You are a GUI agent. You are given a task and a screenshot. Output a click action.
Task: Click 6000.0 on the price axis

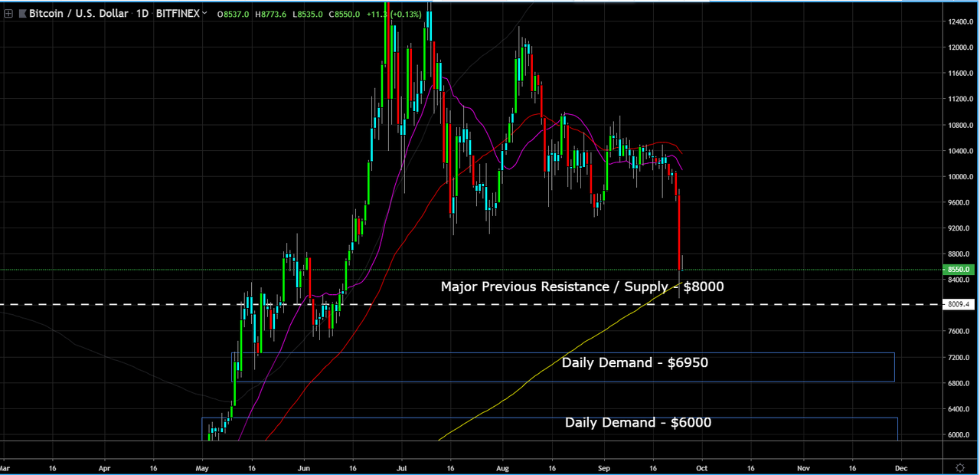pyautogui.click(x=960, y=435)
